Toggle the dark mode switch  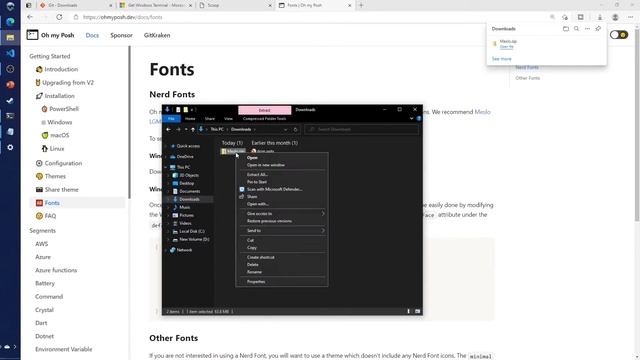point(619,35)
